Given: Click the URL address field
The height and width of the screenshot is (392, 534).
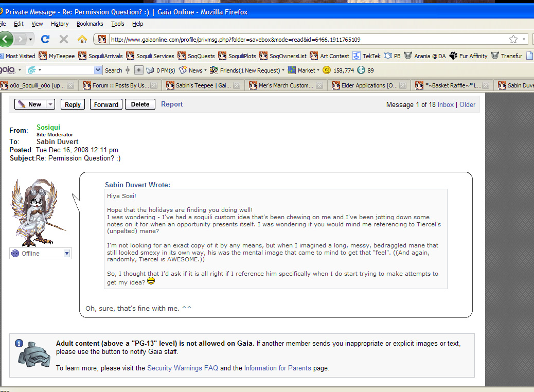Looking at the screenshot, I should (304, 39).
